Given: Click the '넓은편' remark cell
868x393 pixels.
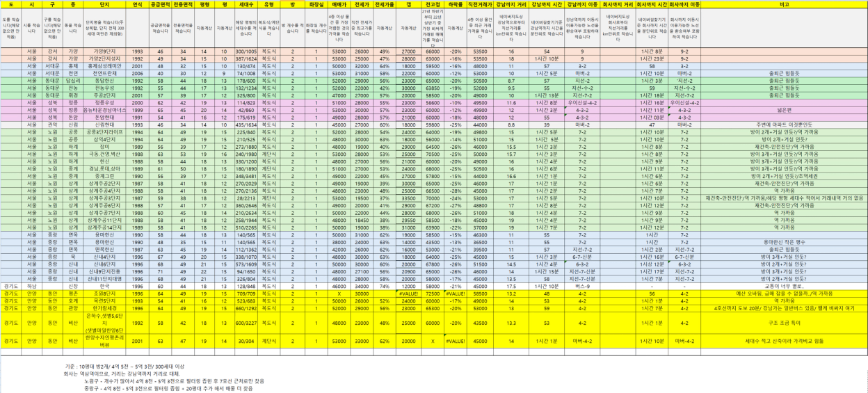Looking at the screenshot, I should click(x=784, y=110).
